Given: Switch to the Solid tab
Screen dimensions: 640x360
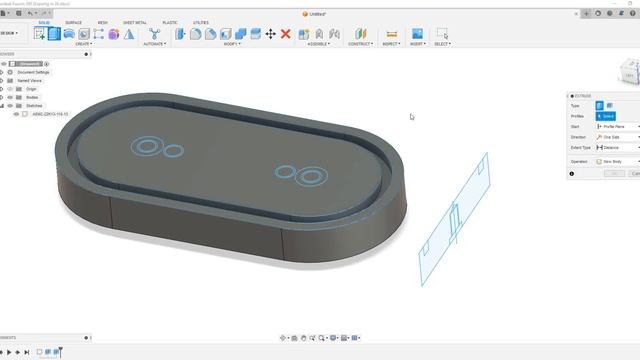Looking at the screenshot, I should (x=44, y=22).
